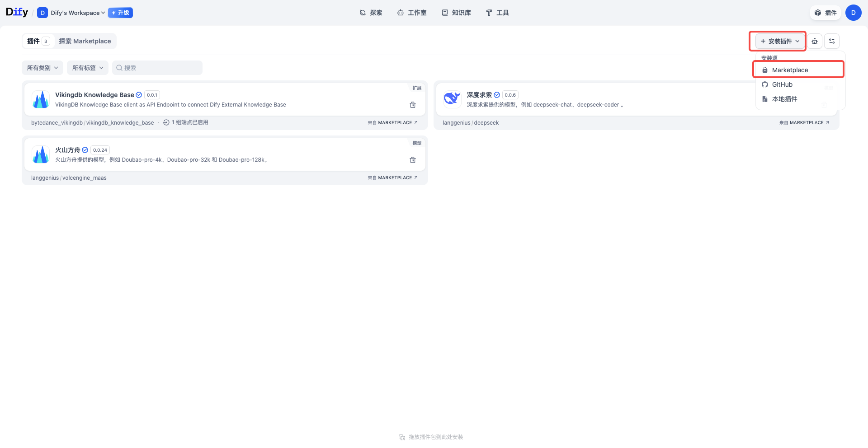Open 来自 MARKETPLACE link on 深度求索 card
Viewport: 868px width, 448px height.
click(804, 123)
